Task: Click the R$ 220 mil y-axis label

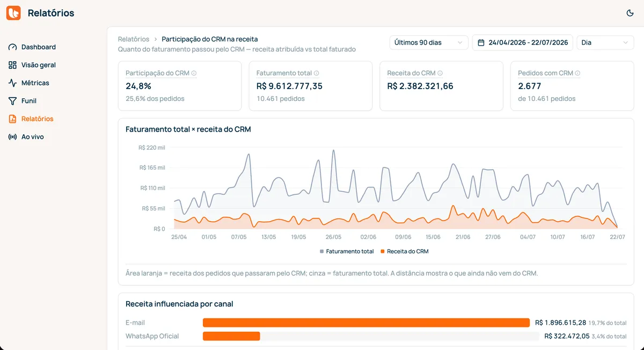Action: pos(152,148)
